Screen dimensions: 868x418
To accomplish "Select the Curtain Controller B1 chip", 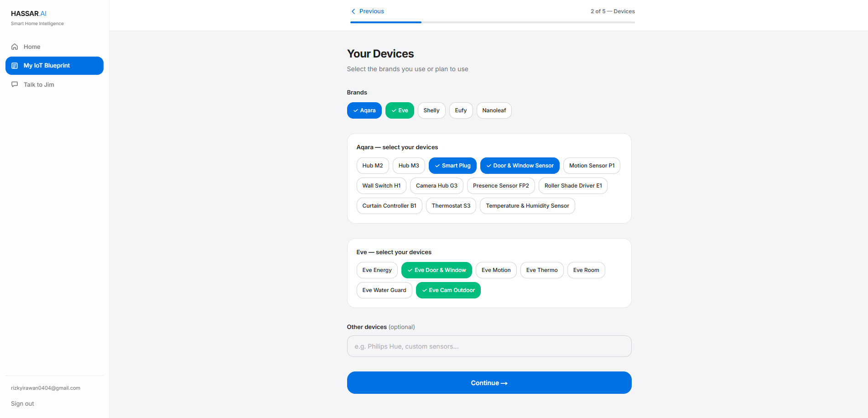I will pyautogui.click(x=389, y=206).
